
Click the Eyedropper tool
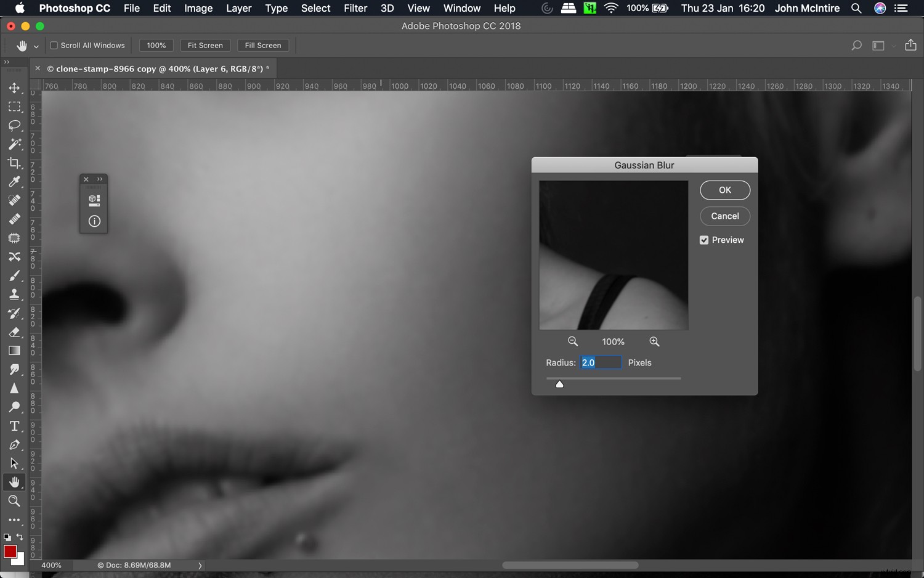point(15,182)
